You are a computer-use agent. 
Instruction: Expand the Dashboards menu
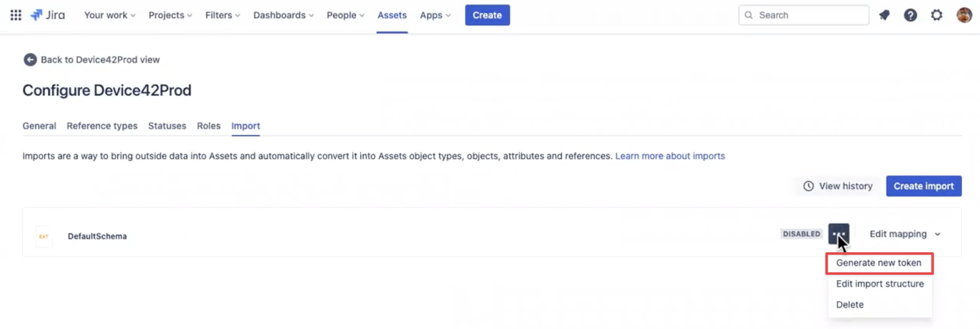(x=283, y=15)
